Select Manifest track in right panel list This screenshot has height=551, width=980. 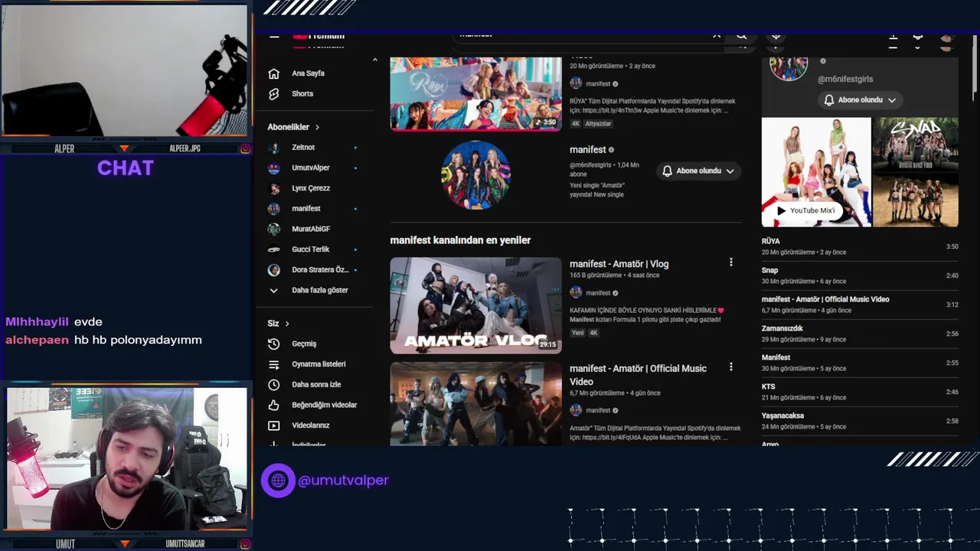point(860,363)
